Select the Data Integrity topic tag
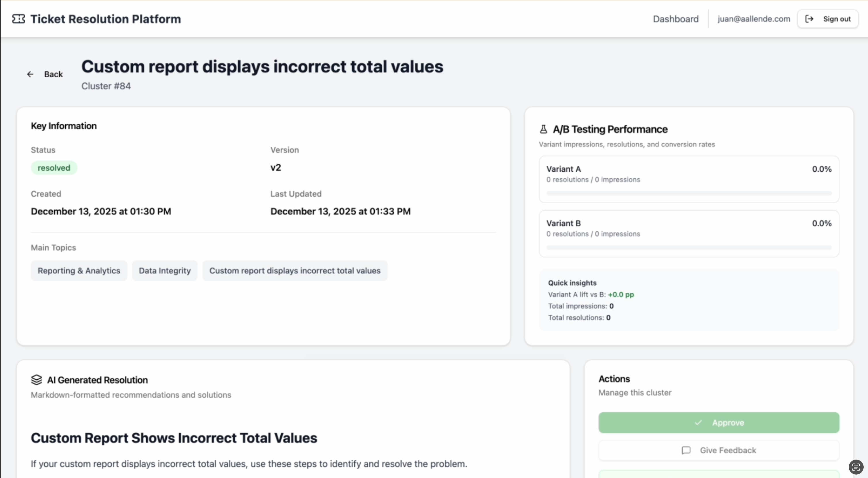Screen dimensions: 868x478 [x=164, y=271]
